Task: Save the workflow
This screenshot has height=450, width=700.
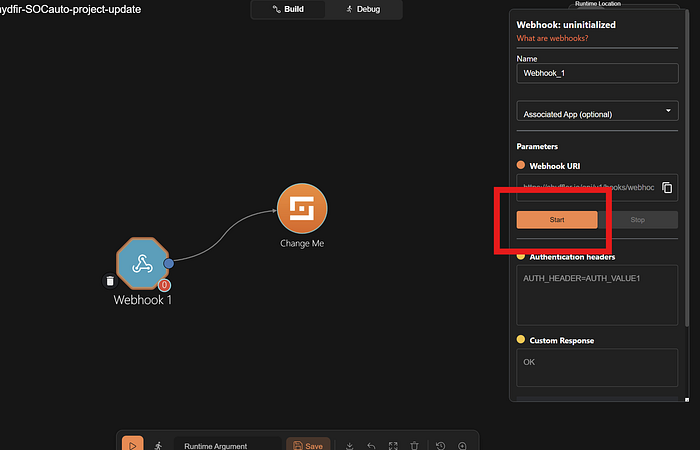Action: 308,445
